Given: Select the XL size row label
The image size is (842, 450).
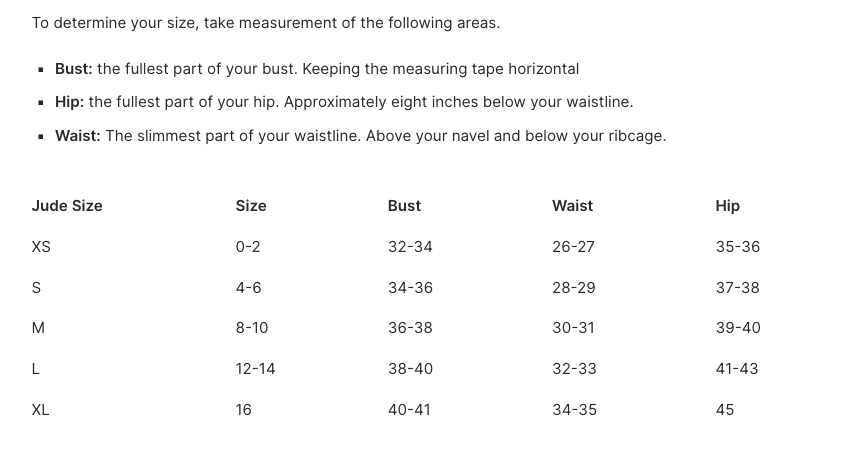Looking at the screenshot, I should 40,410.
